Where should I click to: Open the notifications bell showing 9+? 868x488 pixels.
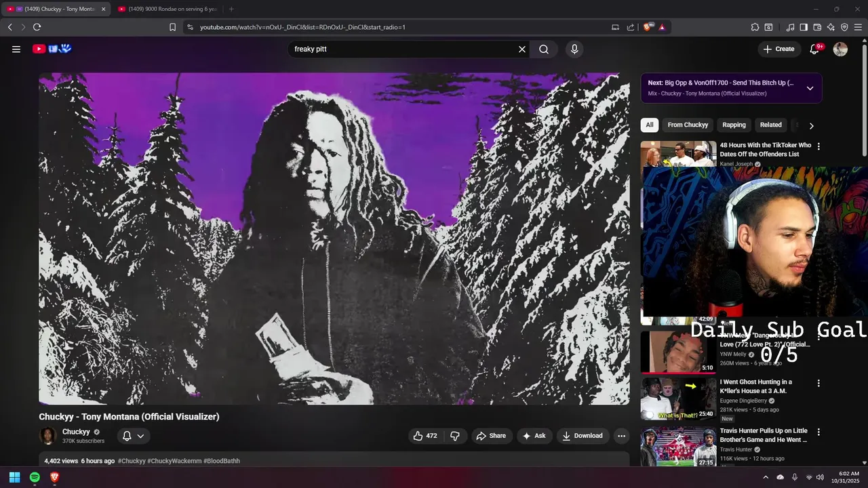(815, 49)
